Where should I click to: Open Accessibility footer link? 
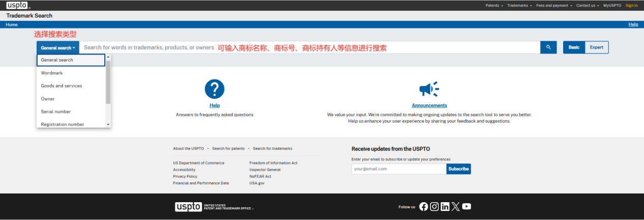pyautogui.click(x=184, y=170)
